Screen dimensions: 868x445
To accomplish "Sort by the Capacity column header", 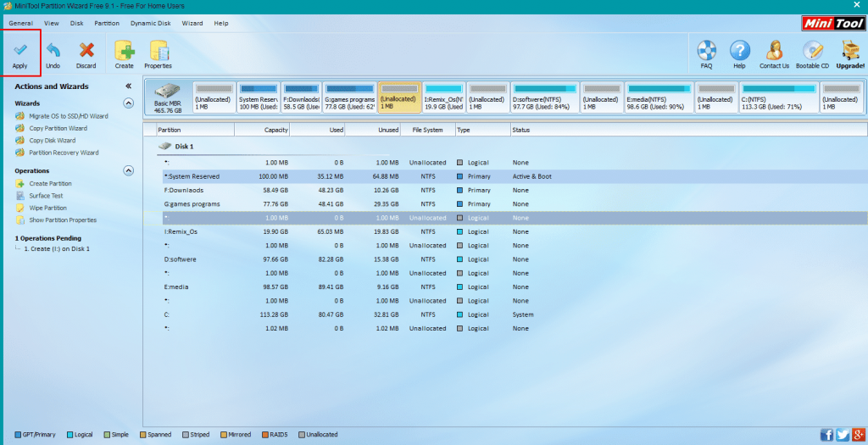I will click(x=262, y=130).
